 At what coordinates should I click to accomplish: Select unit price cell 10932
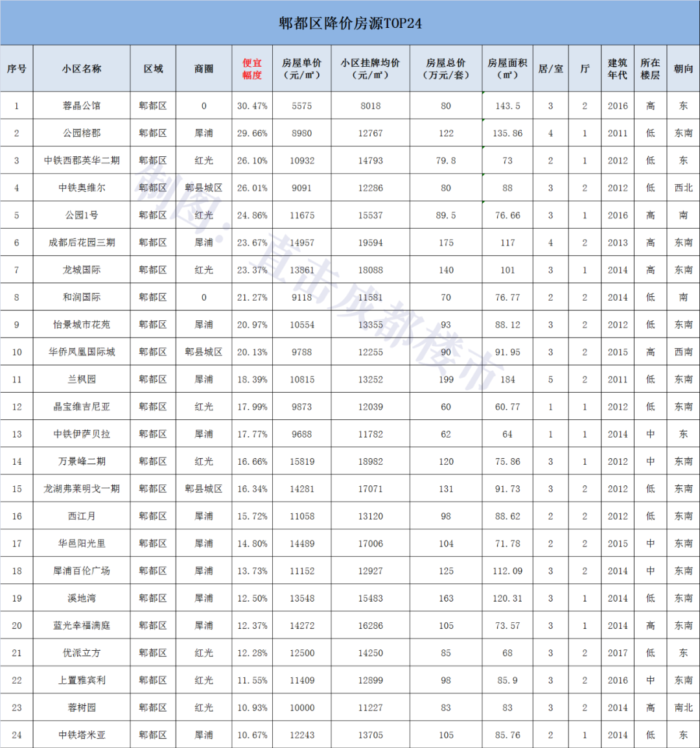coord(301,160)
